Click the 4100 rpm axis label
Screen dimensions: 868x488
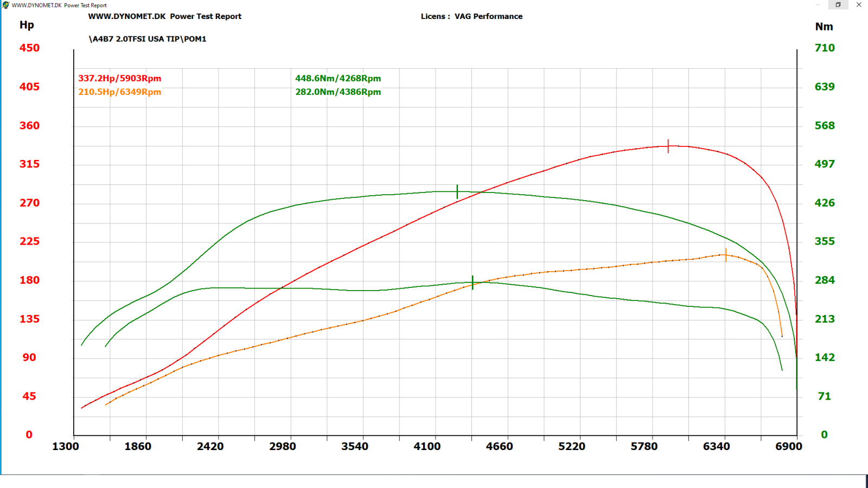click(x=427, y=446)
